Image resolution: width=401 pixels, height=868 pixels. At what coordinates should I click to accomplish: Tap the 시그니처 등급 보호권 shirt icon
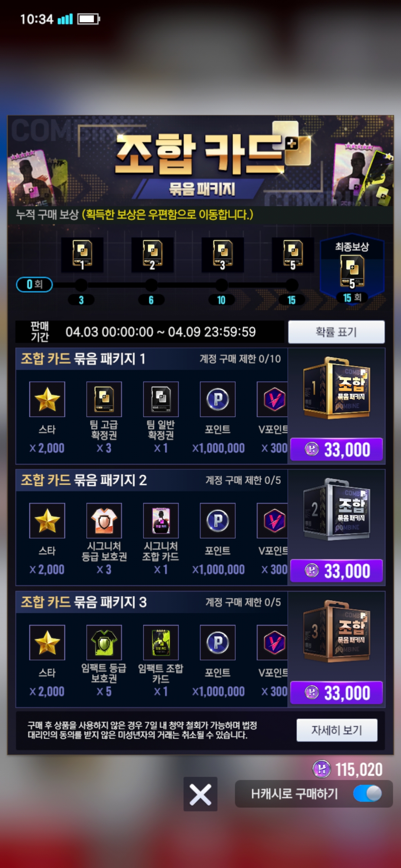coord(104,520)
